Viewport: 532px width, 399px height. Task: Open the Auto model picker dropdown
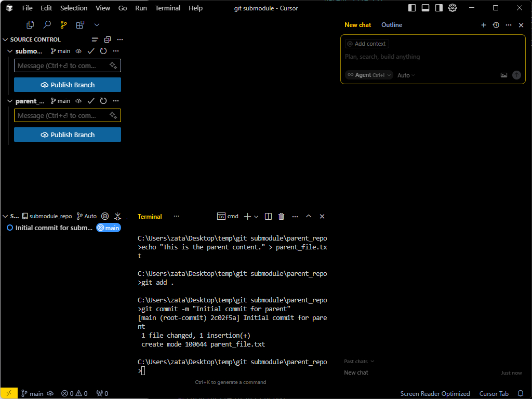pyautogui.click(x=405, y=75)
